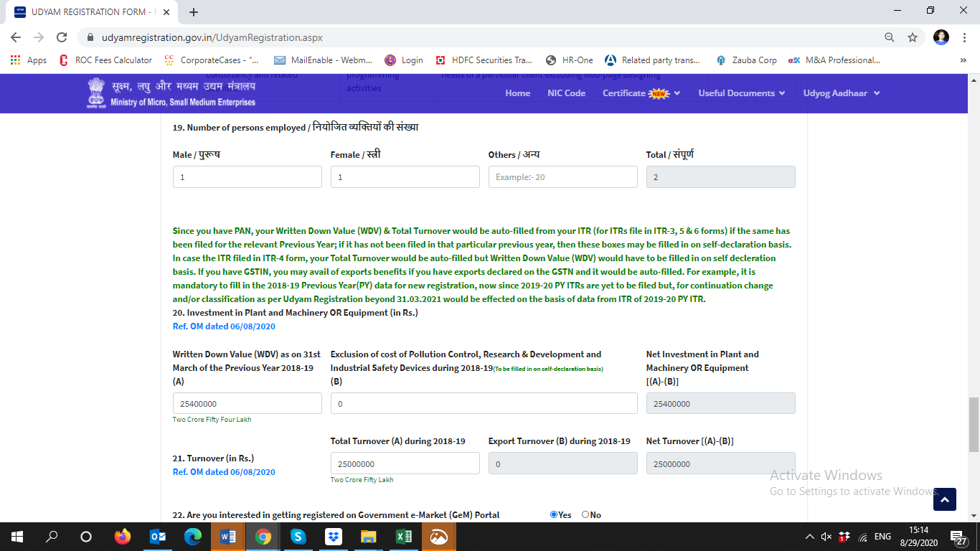Expand the Useful Documents dropdown
980x551 pixels.
[x=741, y=93]
